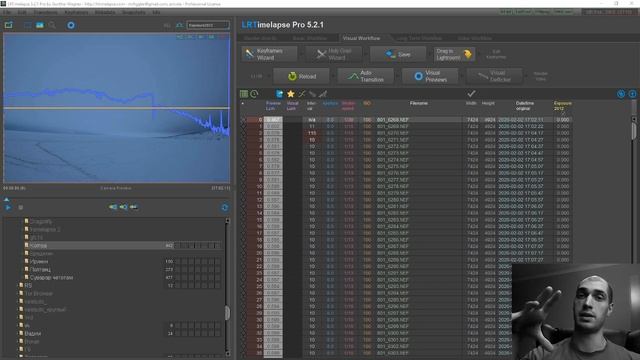This screenshot has width=640, height=360.
Task: Select the Вадим folder in the tree
Action: pos(32,333)
